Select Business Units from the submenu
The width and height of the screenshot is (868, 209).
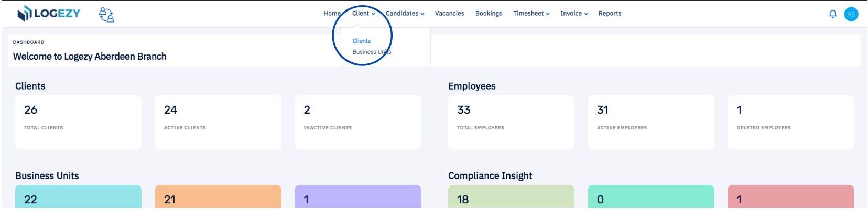click(x=372, y=52)
